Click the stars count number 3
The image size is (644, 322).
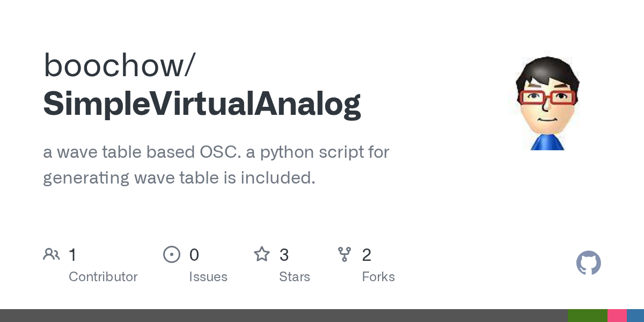coord(284,255)
